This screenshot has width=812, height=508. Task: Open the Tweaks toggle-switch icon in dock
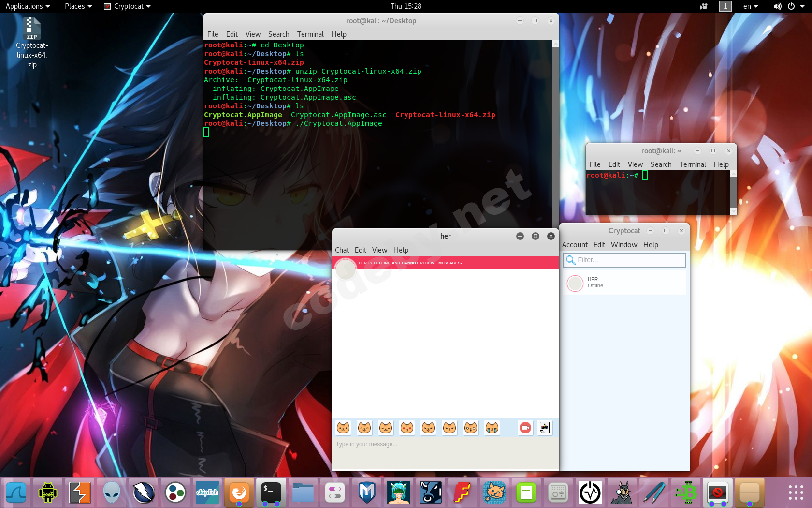coord(335,493)
